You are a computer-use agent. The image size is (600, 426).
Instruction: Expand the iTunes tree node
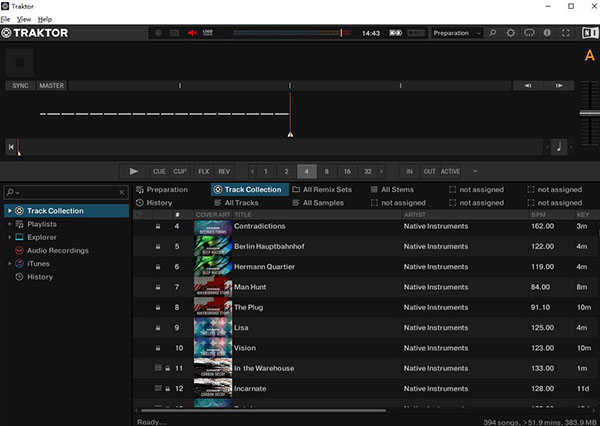(x=10, y=264)
